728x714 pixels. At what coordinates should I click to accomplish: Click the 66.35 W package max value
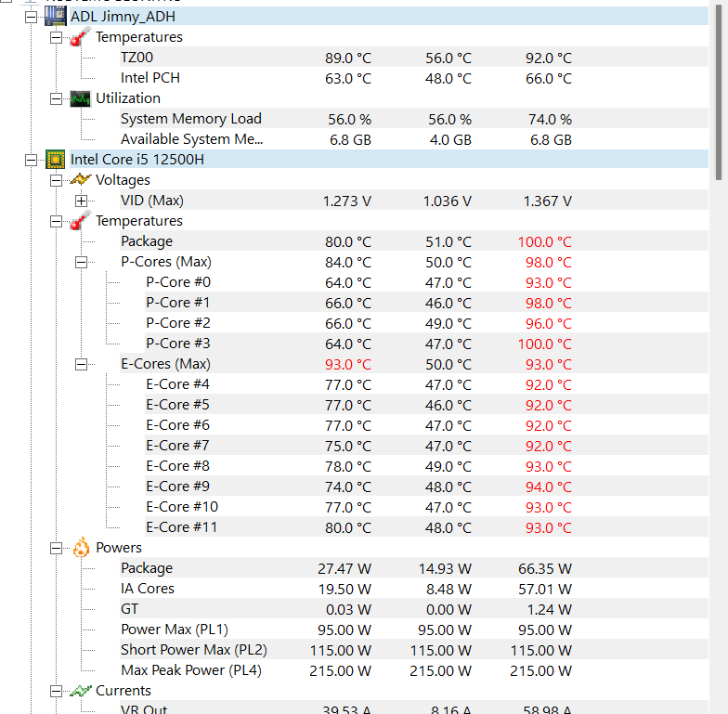coord(545,568)
